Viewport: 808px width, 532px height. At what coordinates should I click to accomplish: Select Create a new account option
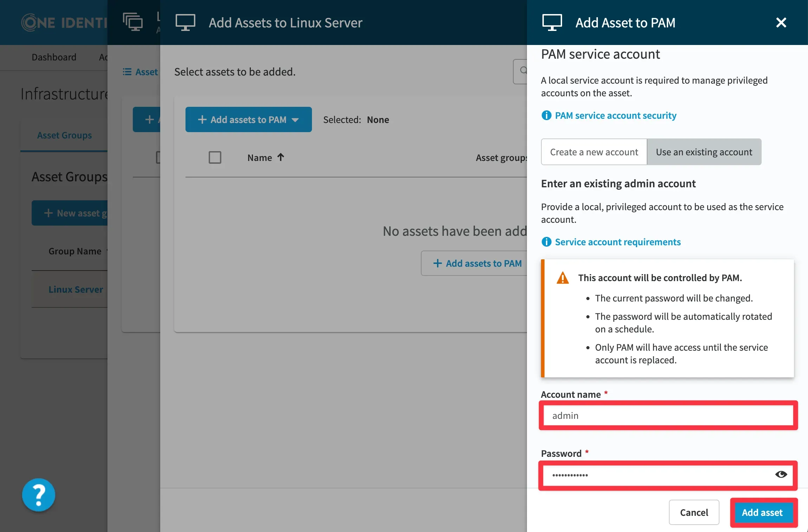tap(594, 152)
